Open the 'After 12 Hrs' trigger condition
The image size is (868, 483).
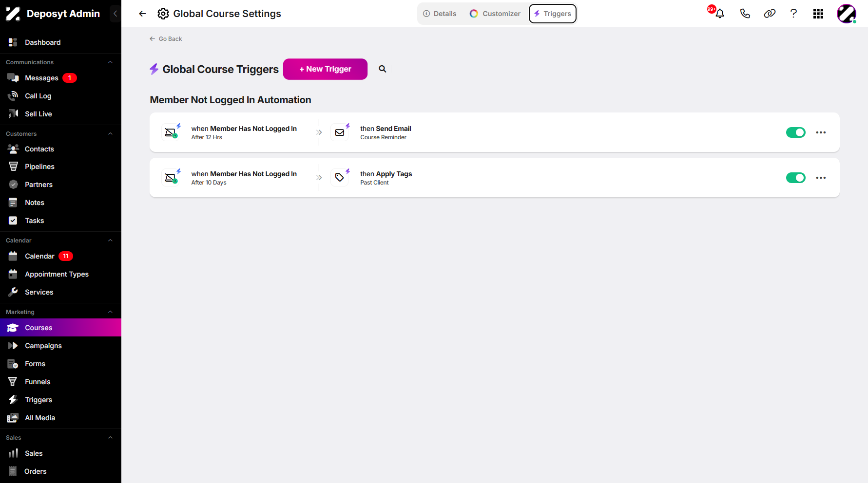244,132
